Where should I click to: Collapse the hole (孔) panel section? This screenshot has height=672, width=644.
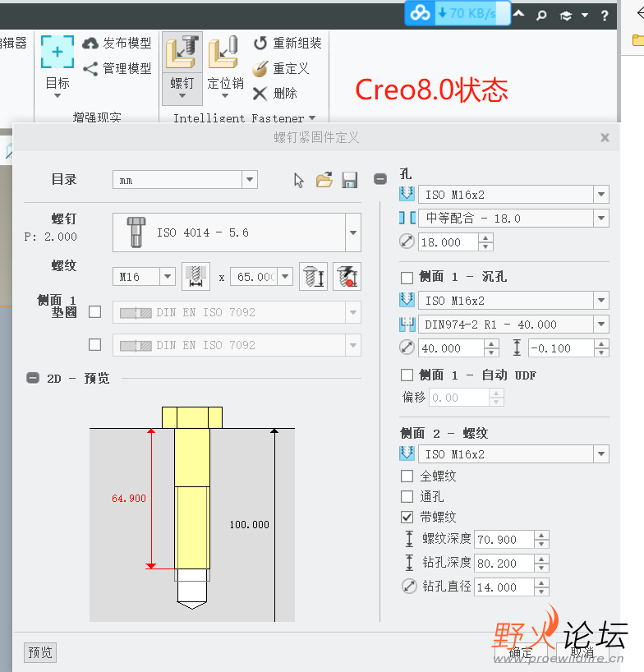click(x=380, y=179)
